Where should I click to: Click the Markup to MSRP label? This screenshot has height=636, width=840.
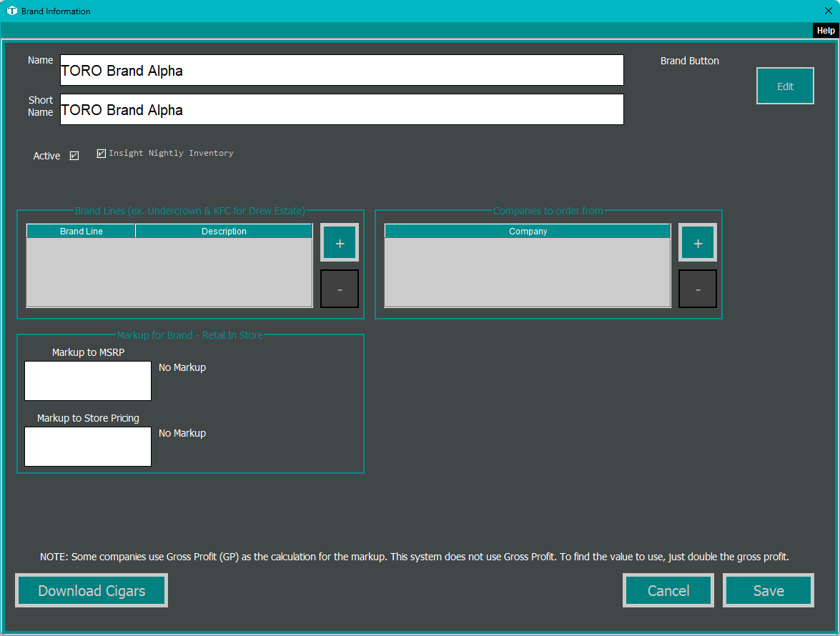click(88, 352)
